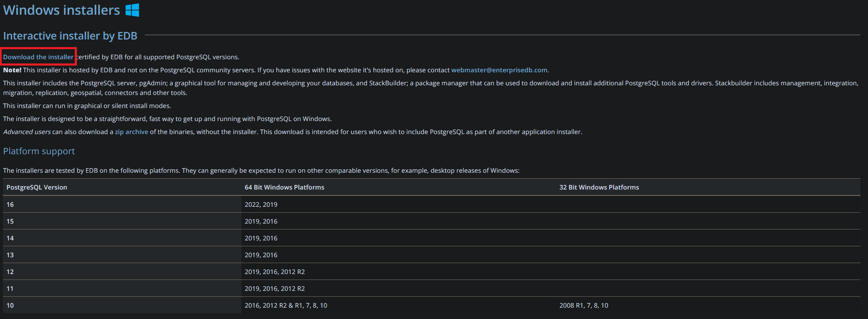Click the 'Windows installers' page heading
Image resolution: width=868 pixels, height=319 pixels.
pos(61,10)
